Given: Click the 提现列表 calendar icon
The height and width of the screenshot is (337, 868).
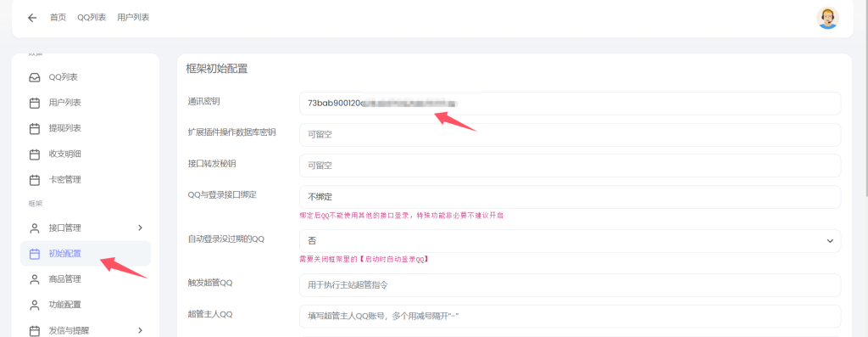Looking at the screenshot, I should pos(34,128).
